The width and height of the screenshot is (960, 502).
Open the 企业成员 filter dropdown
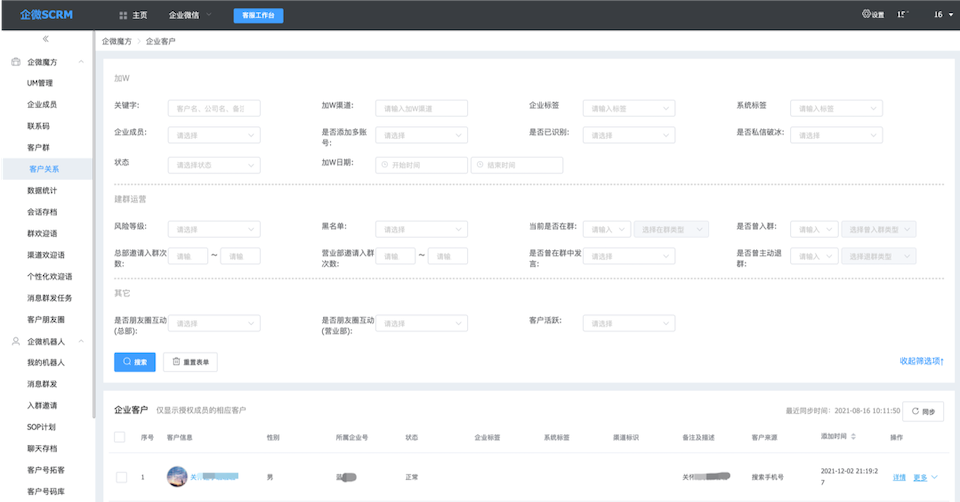tap(213, 135)
